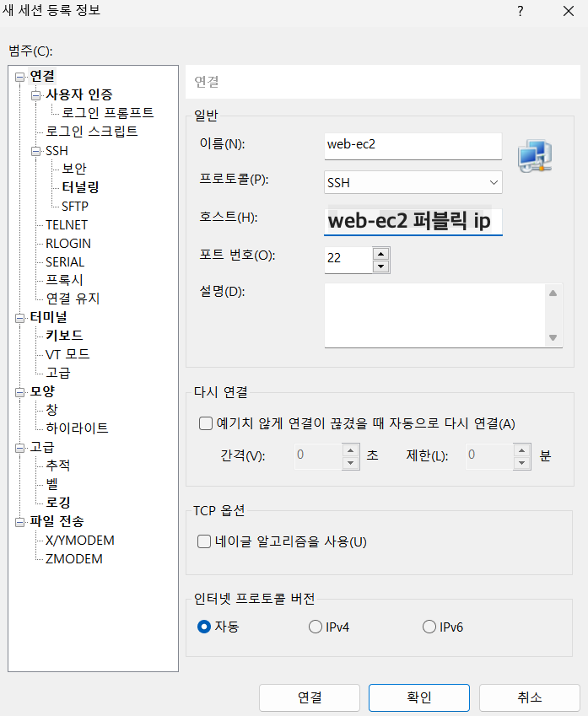This screenshot has height=716, width=588.
Task: Select the SSH tree item
Action: pyautogui.click(x=57, y=151)
